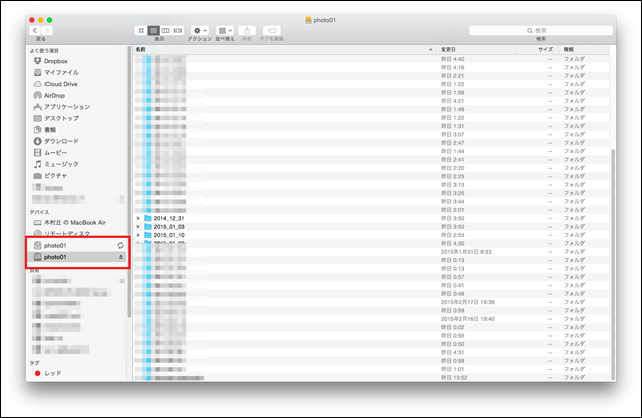Select the row modified 昨日 2:21
This screenshot has height=418, width=642.
[x=371, y=76]
